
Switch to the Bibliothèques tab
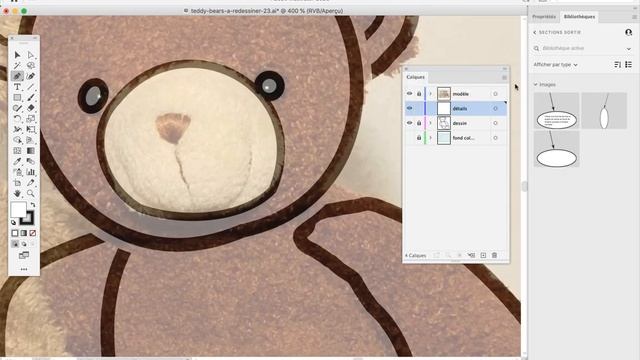tap(579, 17)
